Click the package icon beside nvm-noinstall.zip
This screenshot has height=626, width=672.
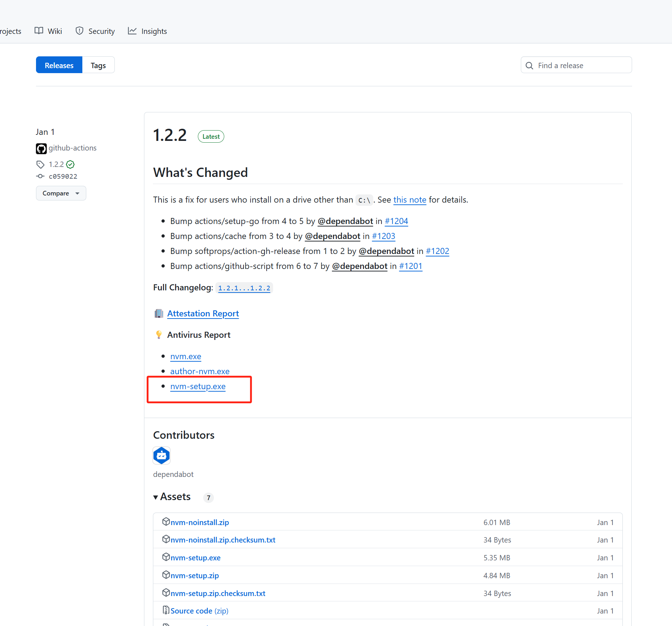166,521
